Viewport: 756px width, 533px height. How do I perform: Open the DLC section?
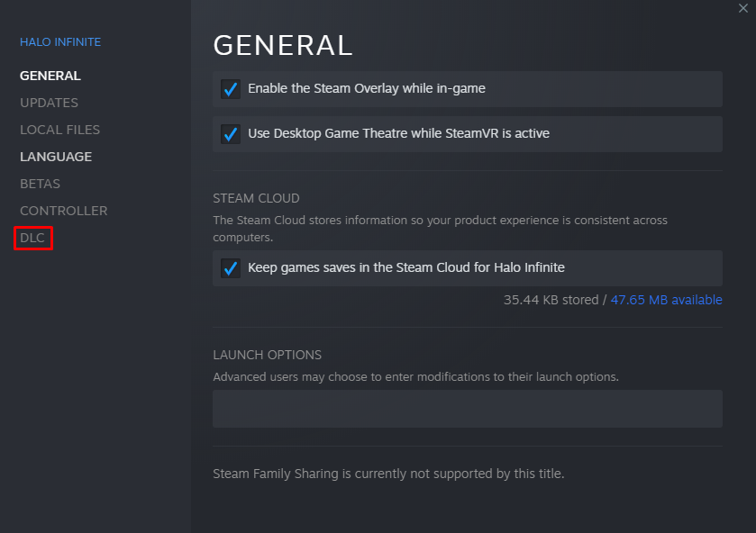coord(33,238)
